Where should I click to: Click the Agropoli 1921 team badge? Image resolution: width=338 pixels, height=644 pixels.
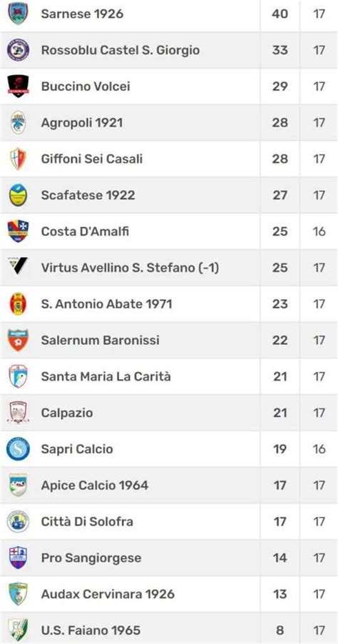point(18,122)
